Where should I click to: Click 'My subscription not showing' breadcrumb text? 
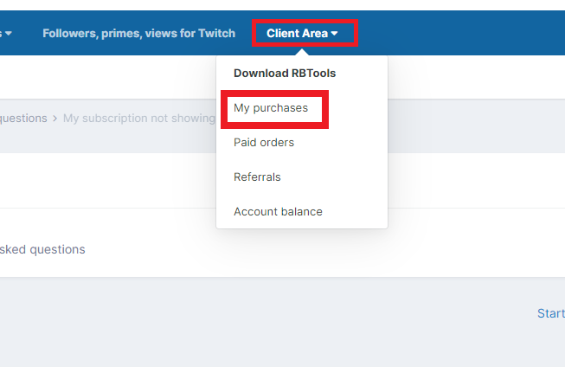tap(138, 119)
